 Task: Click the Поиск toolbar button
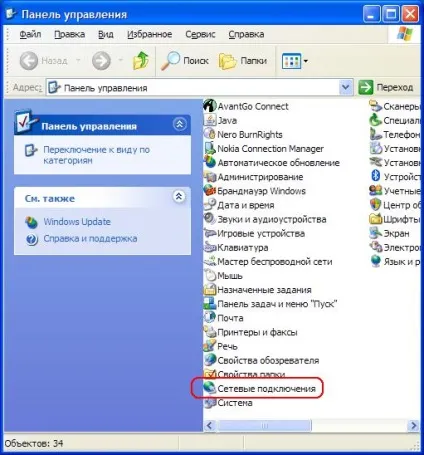[x=184, y=61]
